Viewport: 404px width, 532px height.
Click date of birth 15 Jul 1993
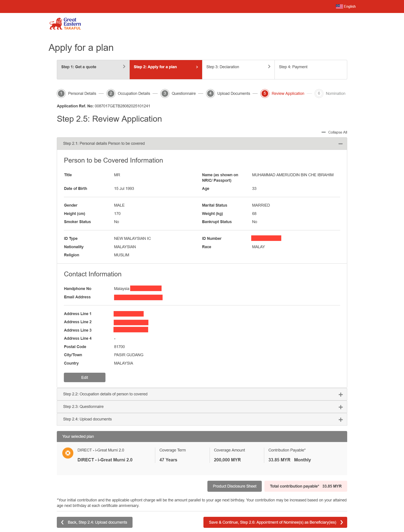[124, 189]
